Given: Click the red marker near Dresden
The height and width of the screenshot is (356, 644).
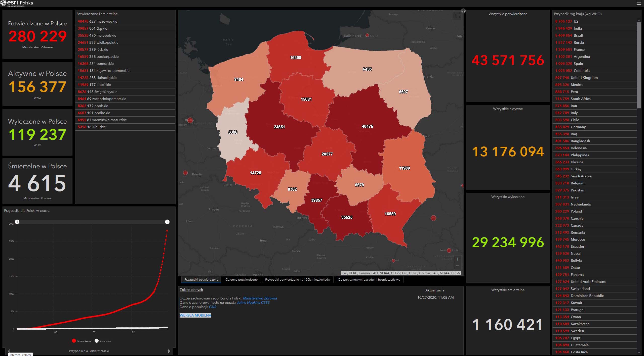Looking at the screenshot, I should coord(185,173).
